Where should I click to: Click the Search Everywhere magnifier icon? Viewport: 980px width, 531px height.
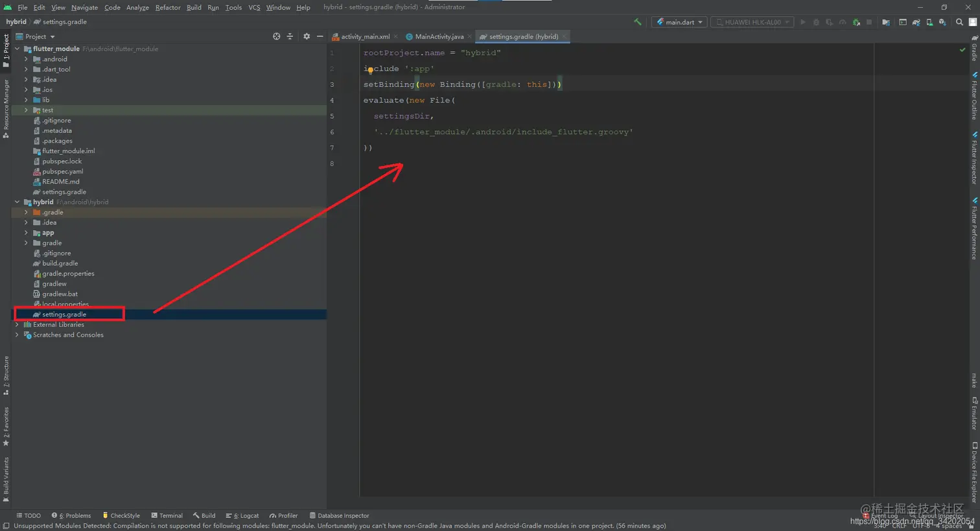[959, 22]
